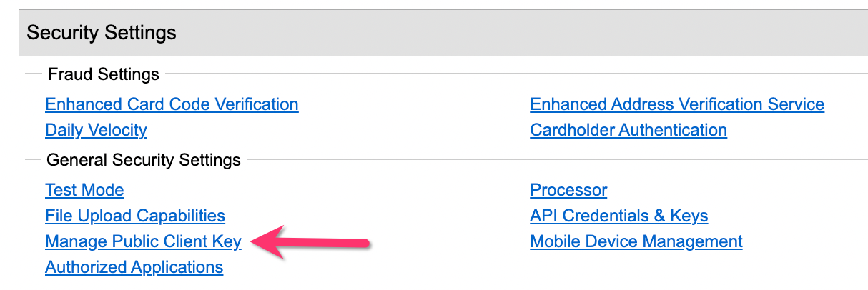Open the Test Mode link
Viewport: 868px width, 290px height.
[84, 190]
